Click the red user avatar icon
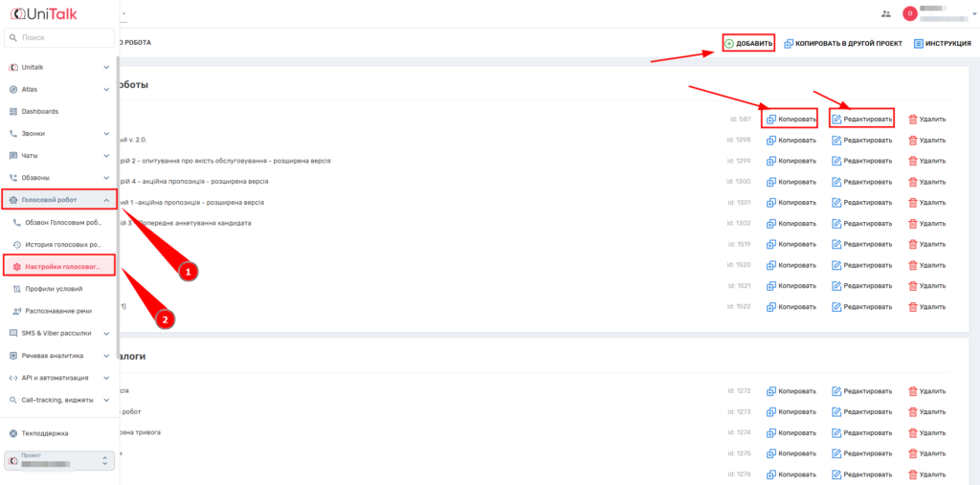 coord(910,13)
